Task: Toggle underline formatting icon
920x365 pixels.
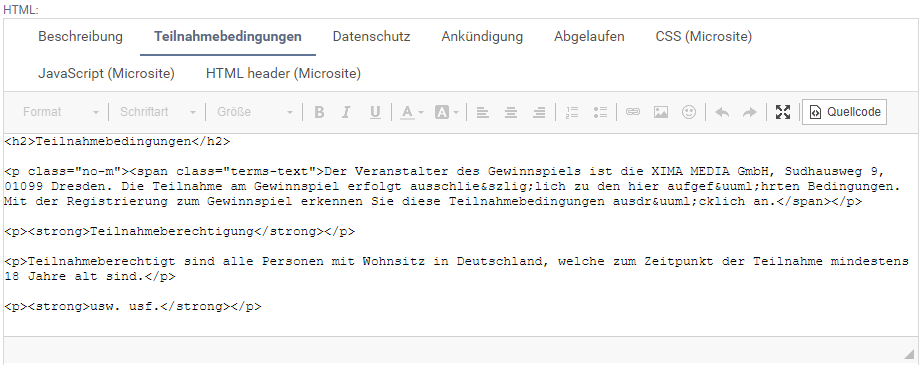Action: coord(376,112)
